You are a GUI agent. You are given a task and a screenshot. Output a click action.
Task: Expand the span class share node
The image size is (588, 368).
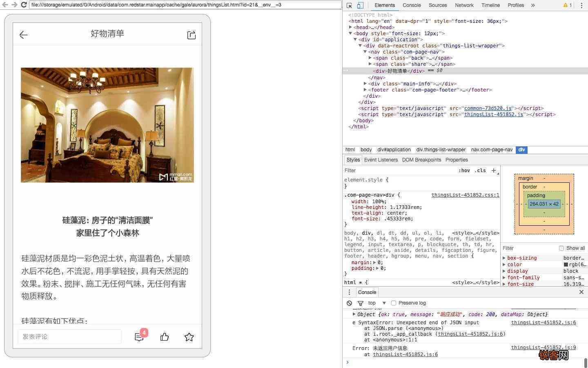(370, 64)
